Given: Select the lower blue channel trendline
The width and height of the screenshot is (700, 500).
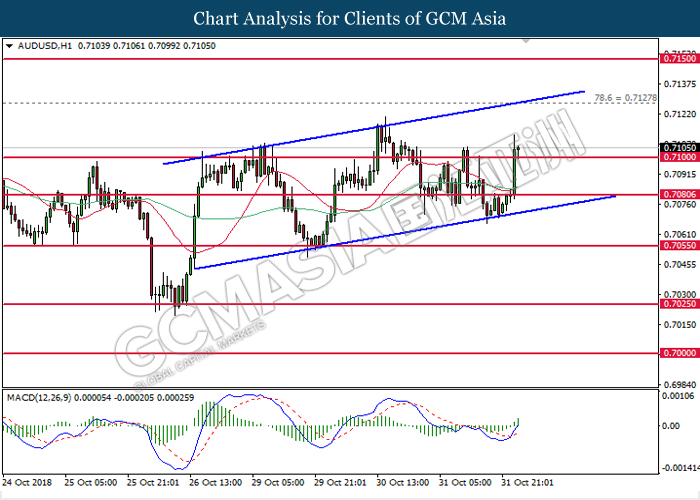Looking at the screenshot, I should pos(405,232).
